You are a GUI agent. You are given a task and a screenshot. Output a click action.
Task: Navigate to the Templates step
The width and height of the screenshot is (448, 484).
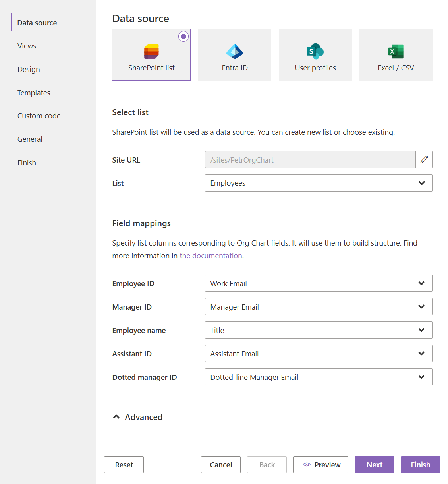(x=34, y=93)
